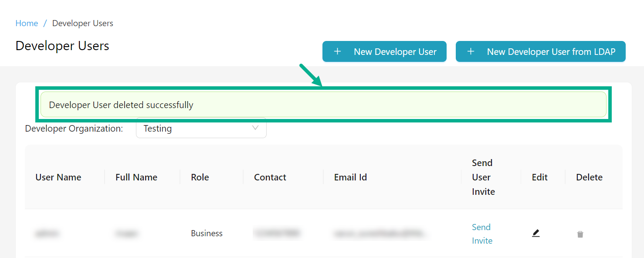Click the 'Developer User deleted successfully' alert
Viewport: 644px width, 258px height.
[323, 105]
